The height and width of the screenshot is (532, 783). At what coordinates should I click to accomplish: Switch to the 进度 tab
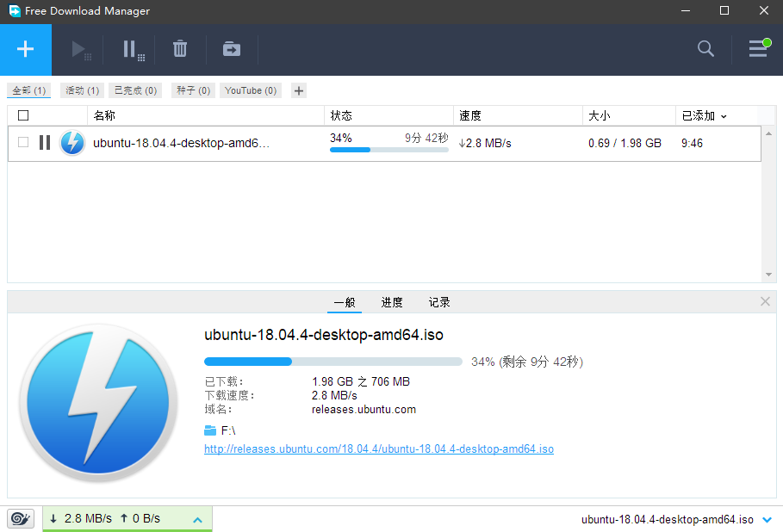pos(392,302)
